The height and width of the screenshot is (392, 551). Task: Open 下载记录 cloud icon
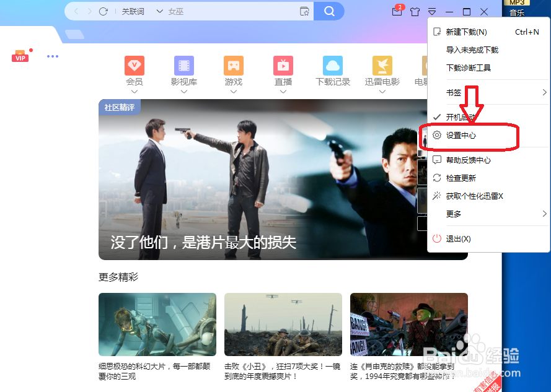click(333, 66)
